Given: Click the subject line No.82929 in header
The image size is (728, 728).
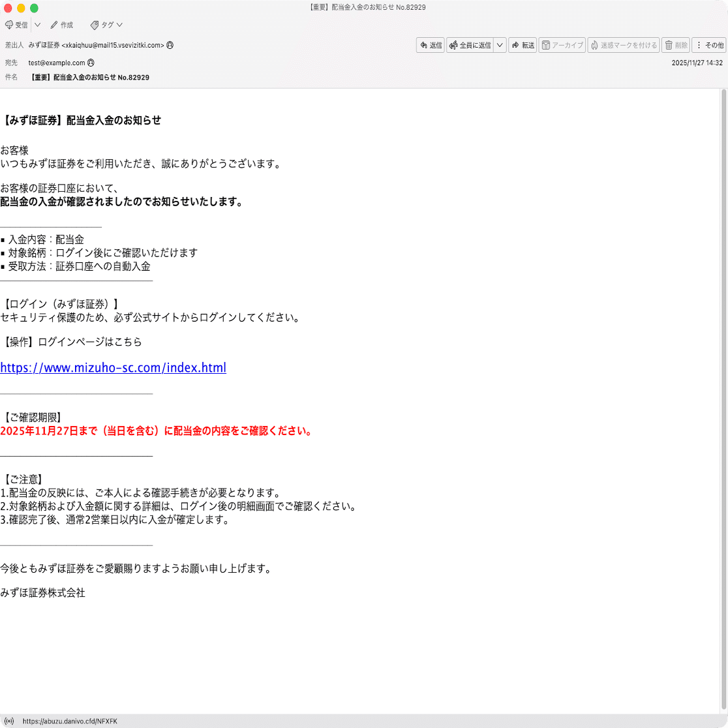Looking at the screenshot, I should (89, 78).
